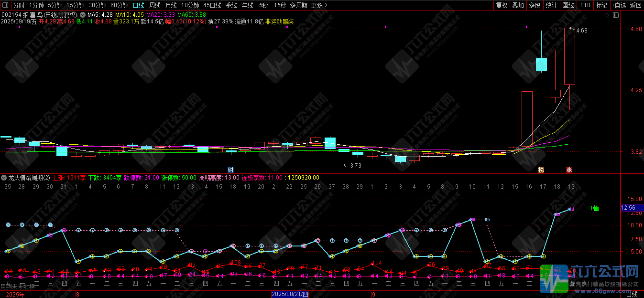This screenshot has width=644, height=298.
Task: Click the 榜 marker below the candles
Action: pos(541,170)
